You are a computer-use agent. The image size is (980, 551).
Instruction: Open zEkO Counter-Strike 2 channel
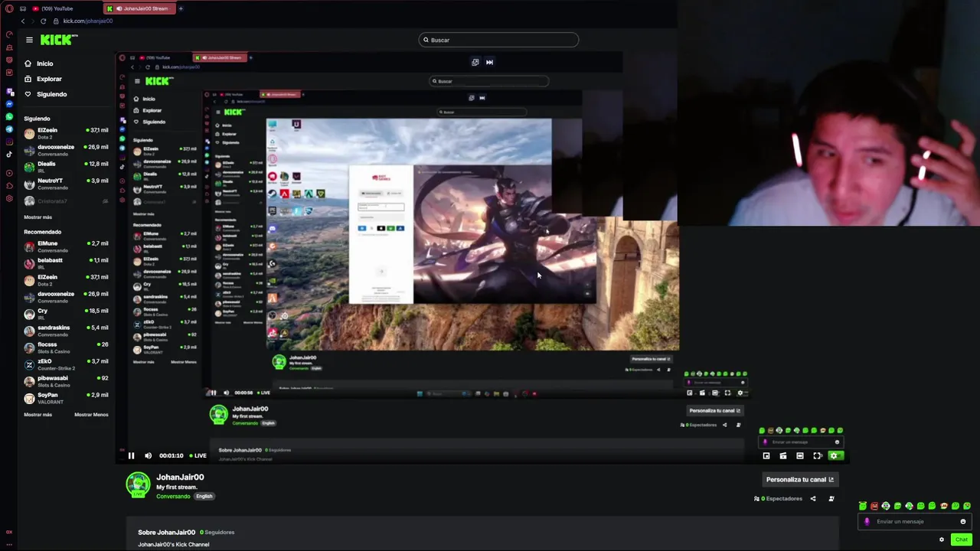[67, 364]
